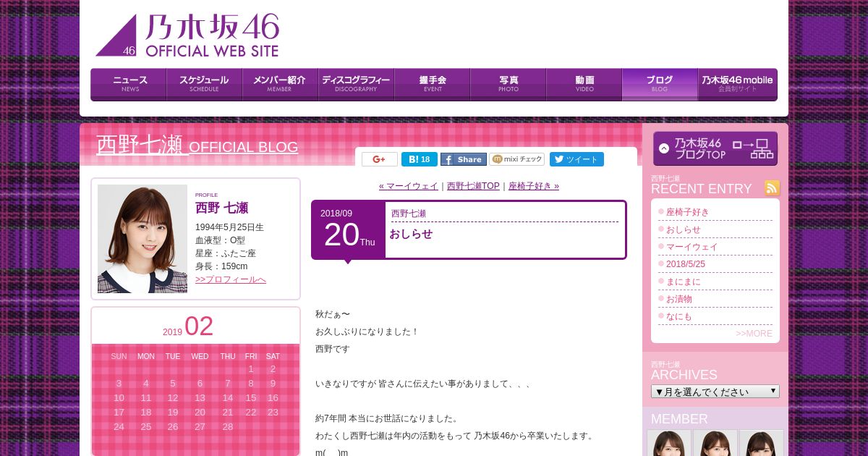The height and width of the screenshot is (456, 868).
Task: Click the Hatena bookmark B! 18 button
Action: pyautogui.click(x=420, y=159)
